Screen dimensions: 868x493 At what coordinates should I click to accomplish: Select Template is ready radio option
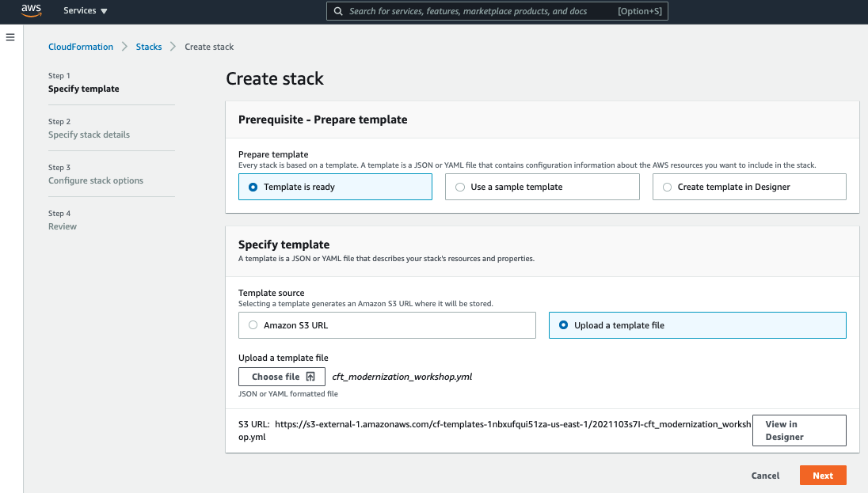coord(335,187)
